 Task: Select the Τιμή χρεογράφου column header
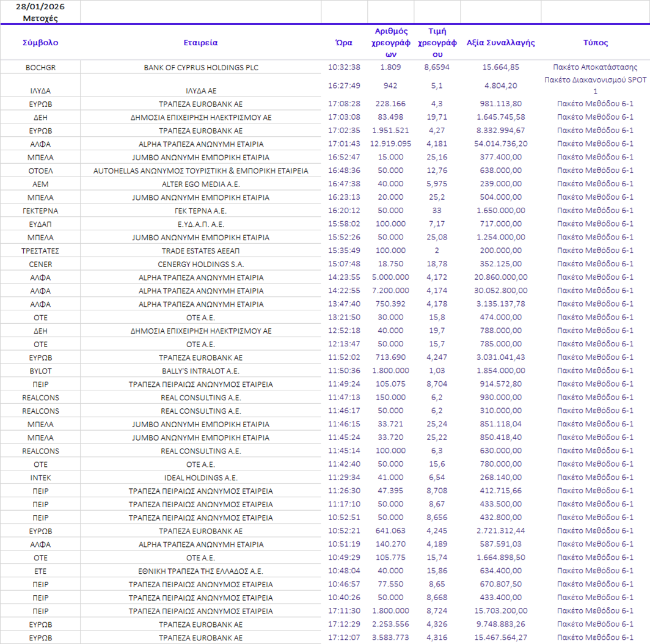coord(437,42)
